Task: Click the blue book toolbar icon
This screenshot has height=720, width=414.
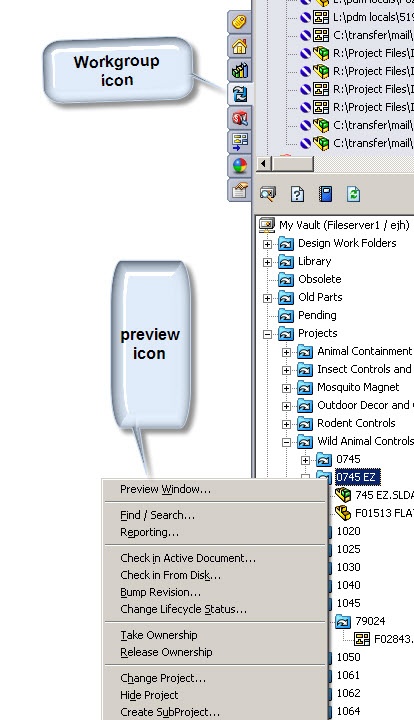Action: 325,194
